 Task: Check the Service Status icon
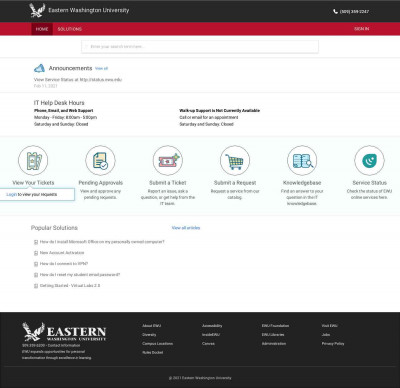coord(369,161)
